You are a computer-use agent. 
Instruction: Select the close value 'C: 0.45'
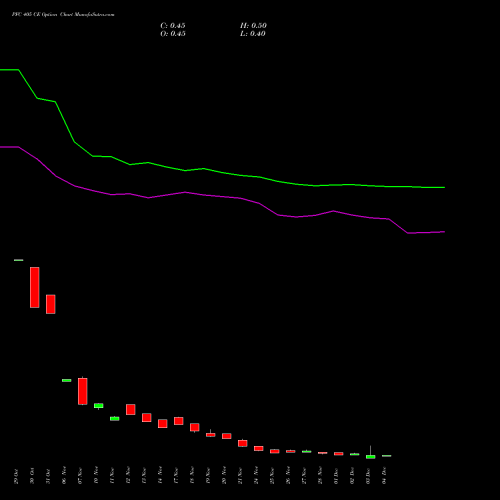pos(173,26)
